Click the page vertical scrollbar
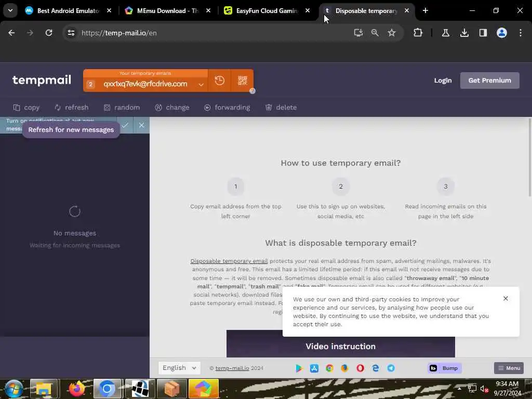Image resolution: width=532 pixels, height=399 pixels. pyautogui.click(x=529, y=157)
